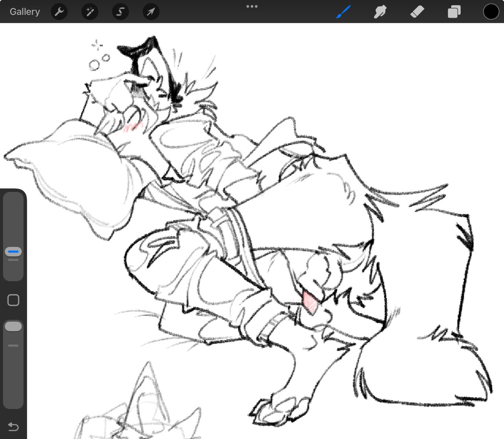Activate the Selection tool
This screenshot has width=504, height=439.
tap(120, 12)
